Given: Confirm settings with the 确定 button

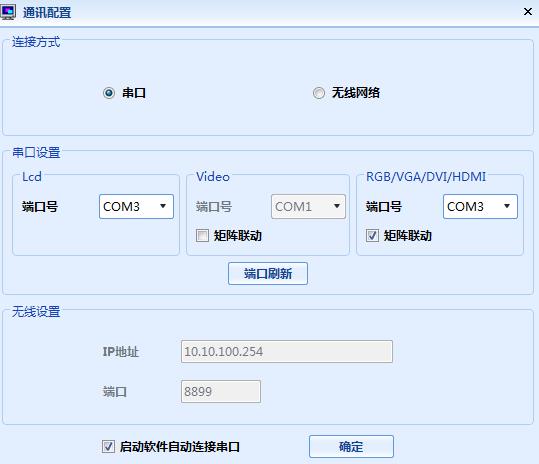Looking at the screenshot, I should pyautogui.click(x=351, y=446).
